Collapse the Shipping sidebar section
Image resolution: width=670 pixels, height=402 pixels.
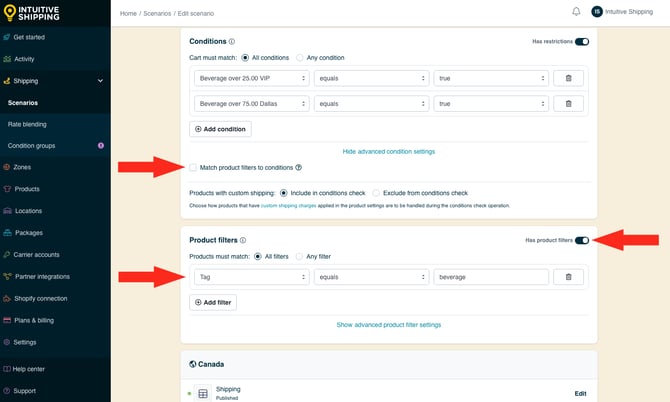click(100, 81)
